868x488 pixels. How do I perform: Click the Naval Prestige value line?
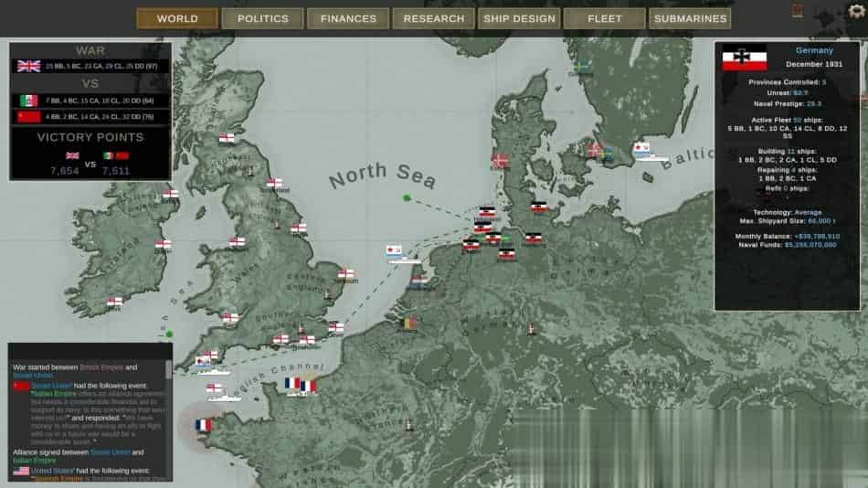click(x=788, y=104)
